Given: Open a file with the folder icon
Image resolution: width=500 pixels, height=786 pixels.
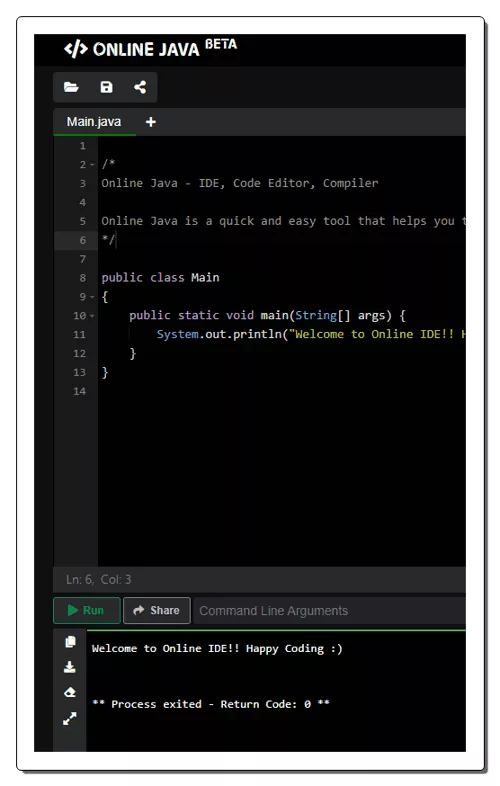Looking at the screenshot, I should [71, 87].
